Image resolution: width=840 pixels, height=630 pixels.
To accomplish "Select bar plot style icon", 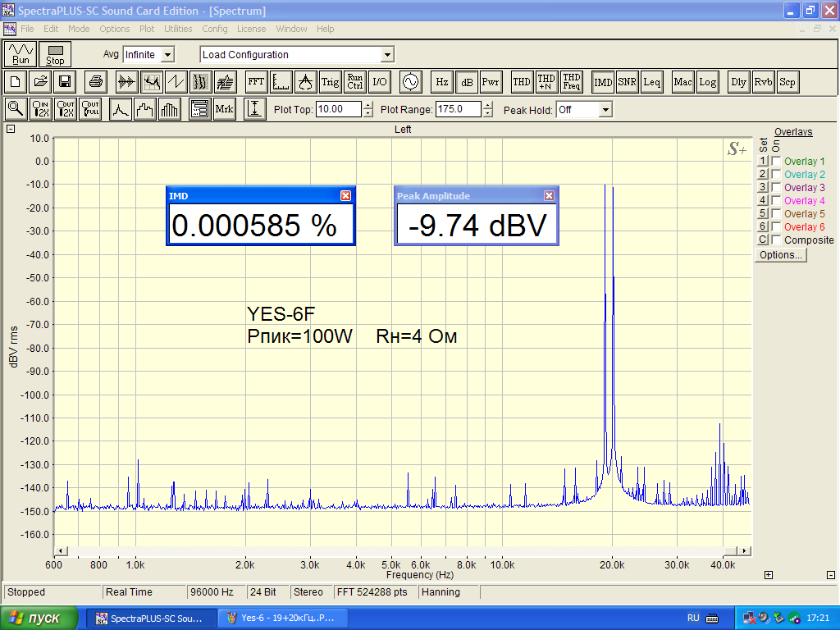I will click(170, 109).
